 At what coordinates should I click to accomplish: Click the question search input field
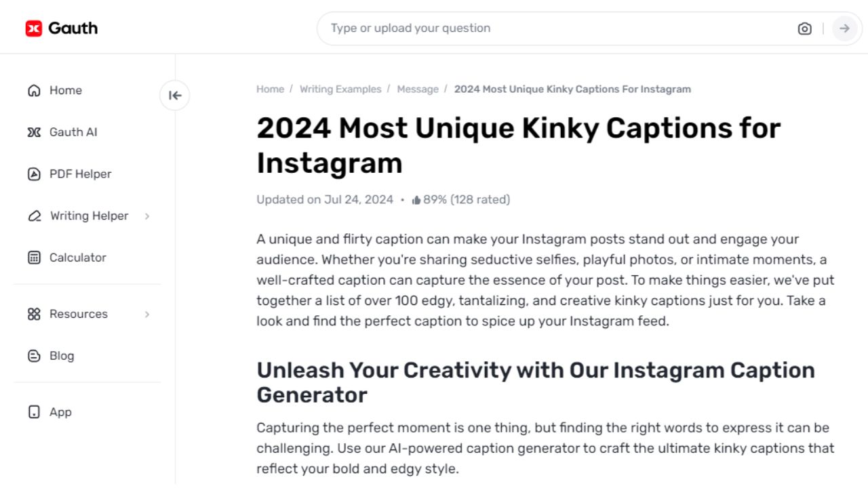[509, 28]
